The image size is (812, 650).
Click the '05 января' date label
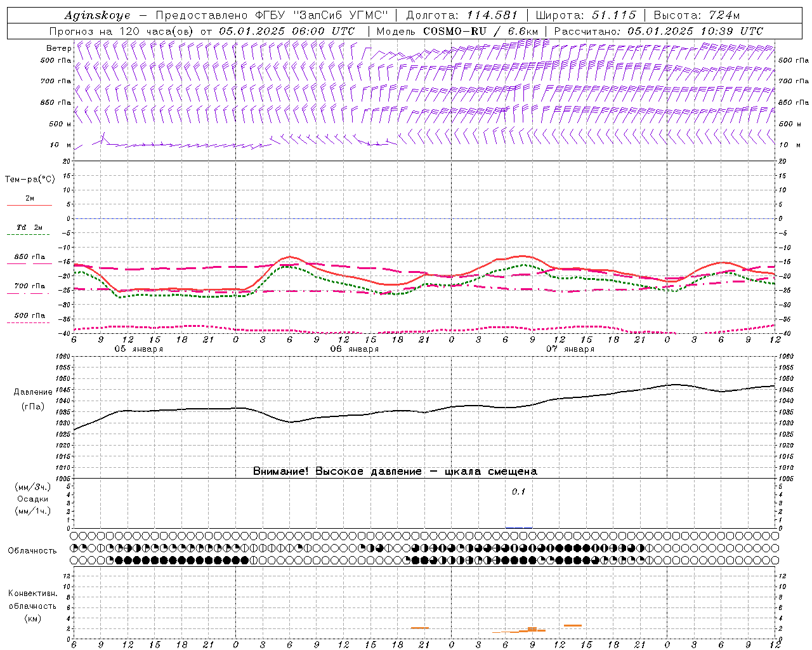(138, 349)
